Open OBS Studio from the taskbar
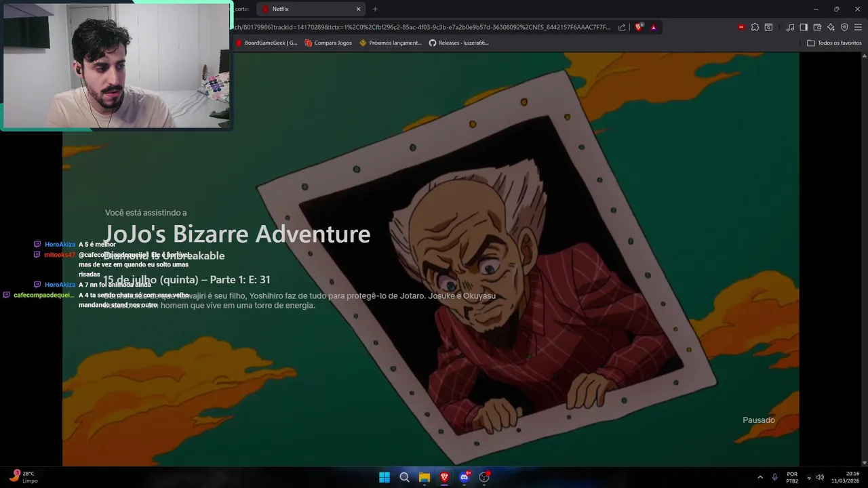 point(484,477)
